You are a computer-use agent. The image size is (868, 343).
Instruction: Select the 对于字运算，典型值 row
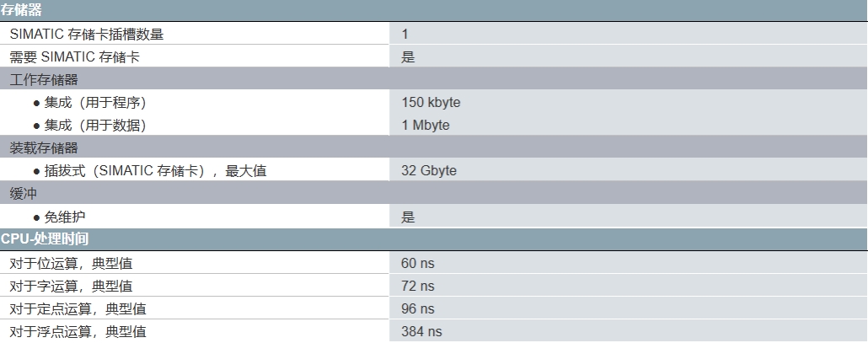71,286
